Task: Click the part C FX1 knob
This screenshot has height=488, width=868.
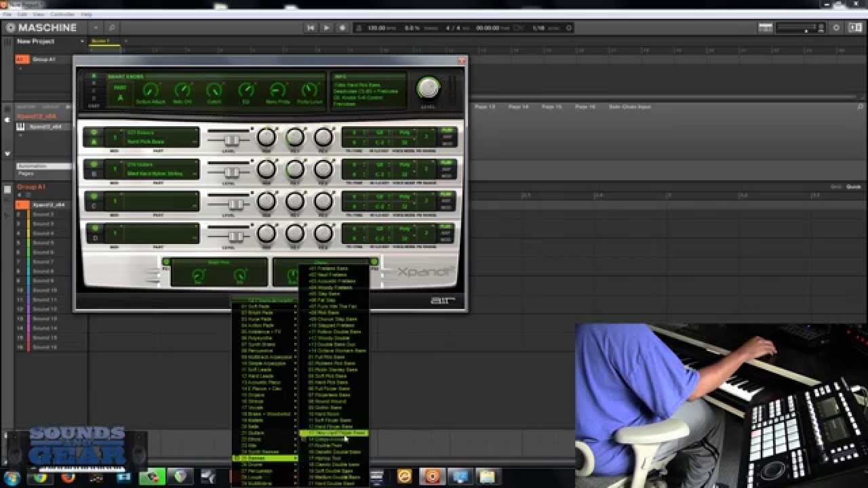Action: point(295,201)
